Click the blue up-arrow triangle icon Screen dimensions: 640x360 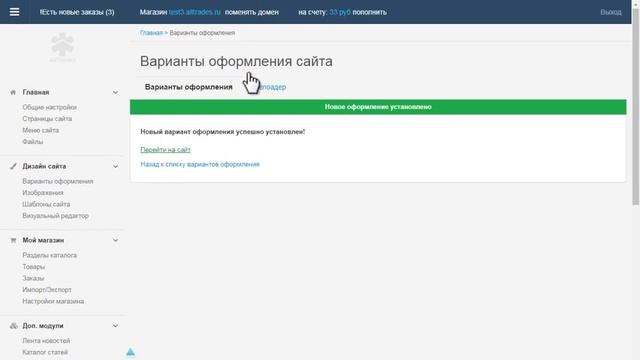131,352
